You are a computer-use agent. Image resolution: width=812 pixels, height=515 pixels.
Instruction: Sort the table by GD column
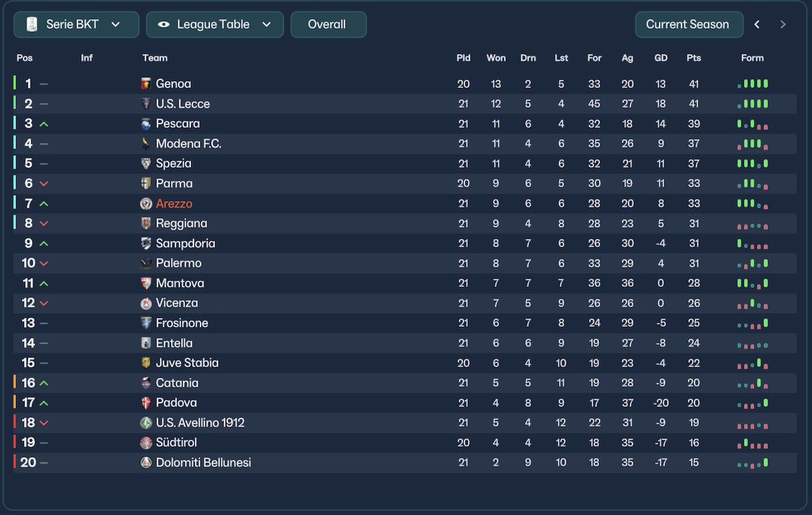click(x=660, y=58)
